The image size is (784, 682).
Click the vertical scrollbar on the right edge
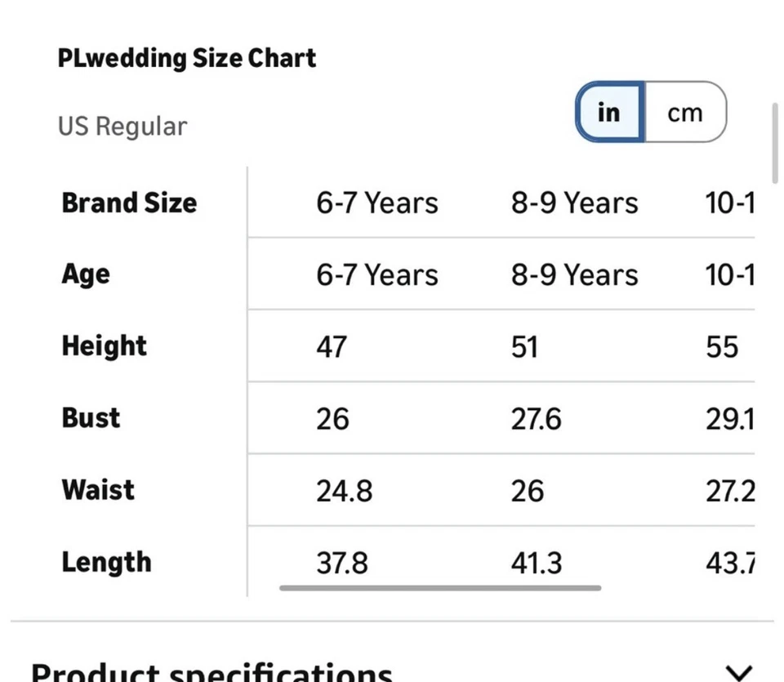point(775,145)
